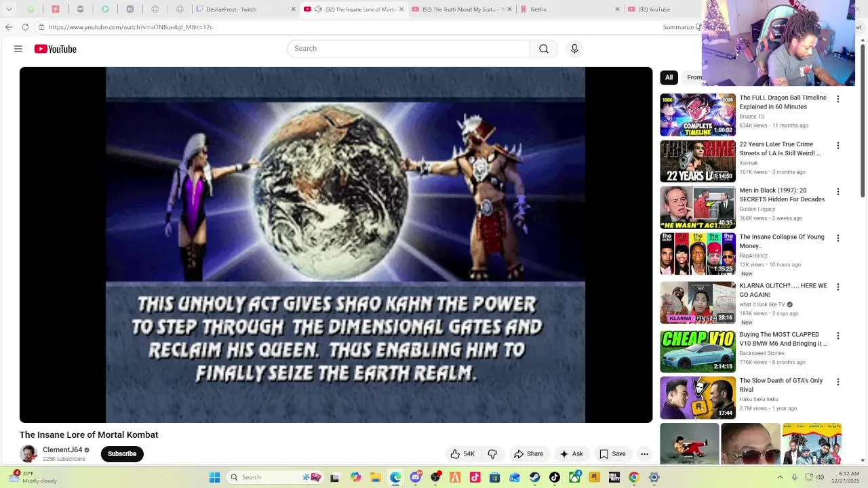The image size is (868, 488).
Task: Click the browser address bar URL
Action: (x=131, y=27)
